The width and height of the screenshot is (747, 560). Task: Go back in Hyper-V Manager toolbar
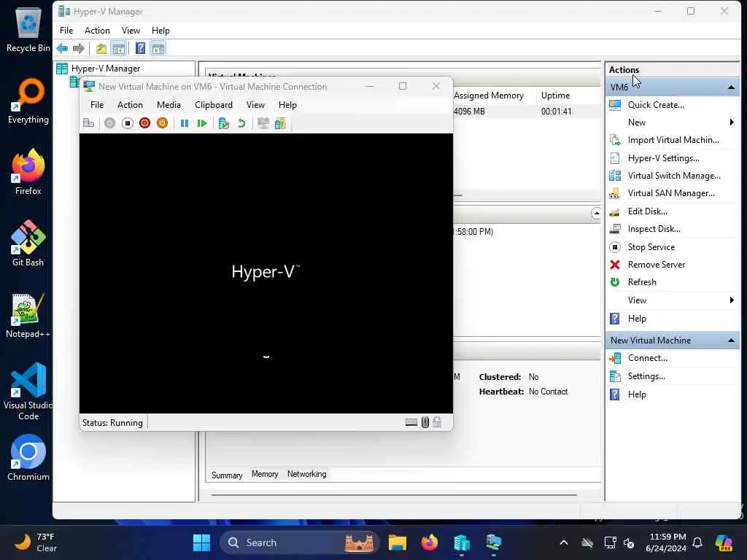pos(62,48)
